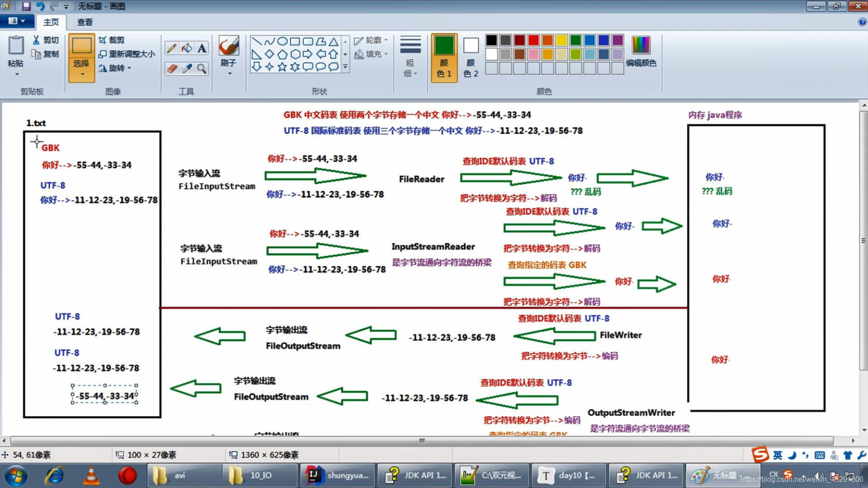This screenshot has width=868, height=488.
Task: Open IntelliJ IDEA from the taskbar
Action: click(x=337, y=475)
